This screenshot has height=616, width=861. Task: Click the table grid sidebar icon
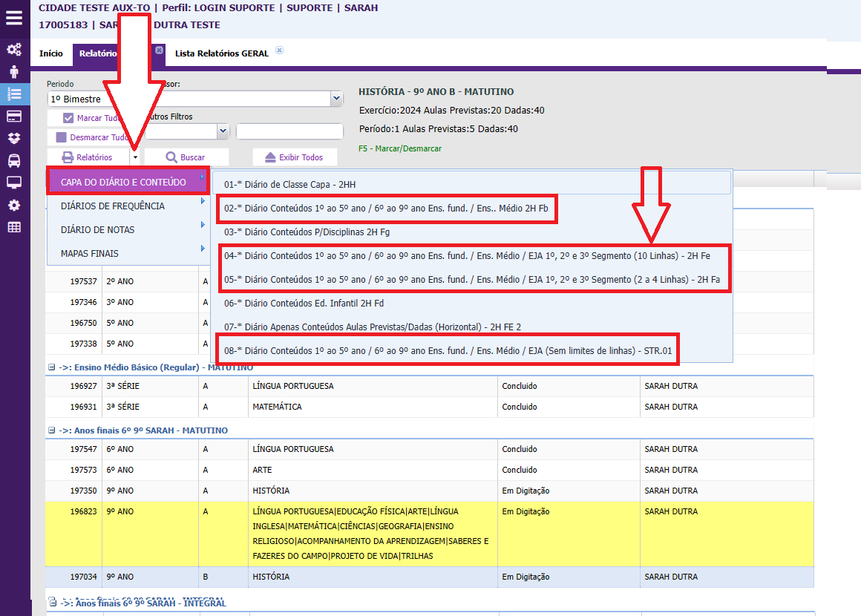click(14, 227)
